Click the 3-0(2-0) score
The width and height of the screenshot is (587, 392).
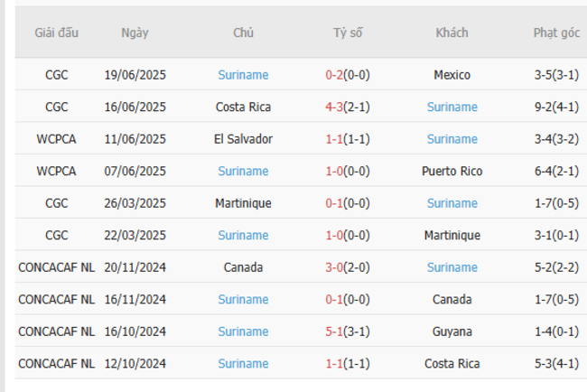pyautogui.click(x=347, y=267)
